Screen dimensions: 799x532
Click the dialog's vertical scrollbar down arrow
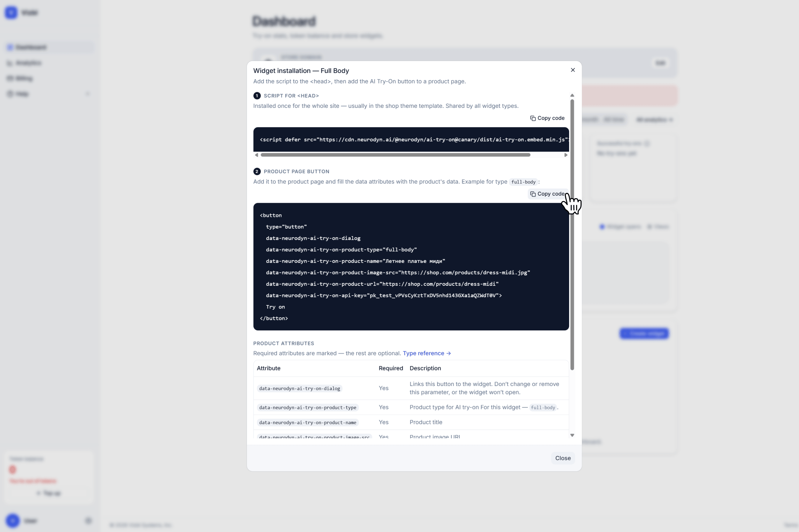572,435
